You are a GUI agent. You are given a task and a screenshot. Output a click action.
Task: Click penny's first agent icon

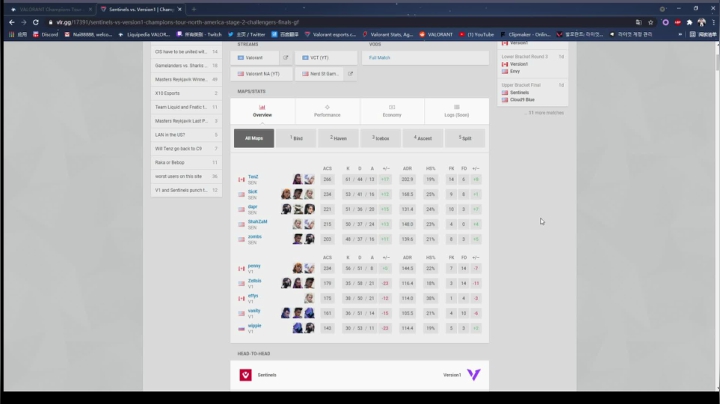pos(298,268)
